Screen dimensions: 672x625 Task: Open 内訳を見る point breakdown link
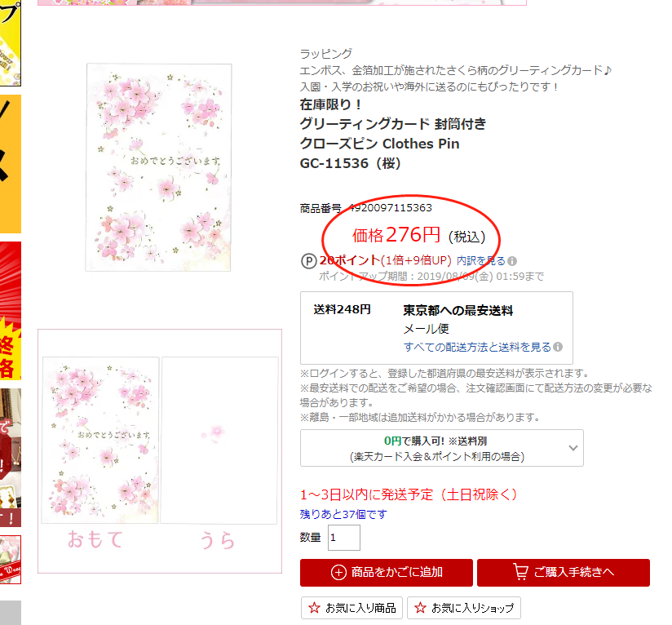coord(481,260)
